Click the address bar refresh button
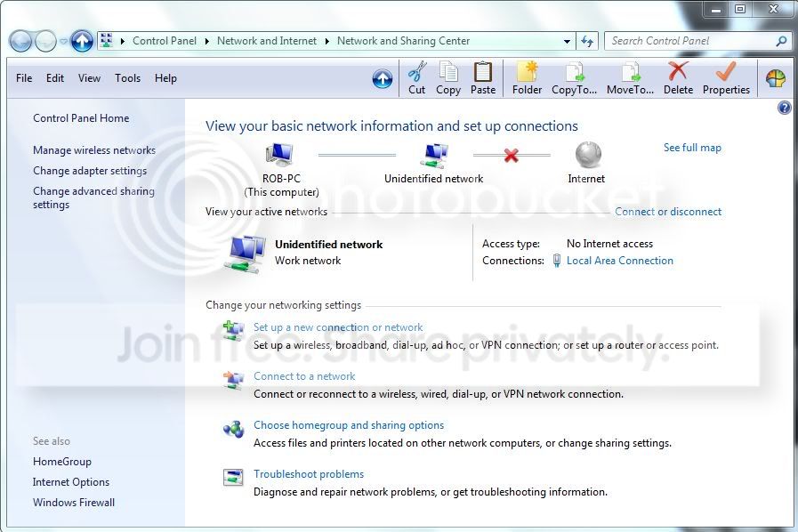The image size is (798, 532). point(587,41)
